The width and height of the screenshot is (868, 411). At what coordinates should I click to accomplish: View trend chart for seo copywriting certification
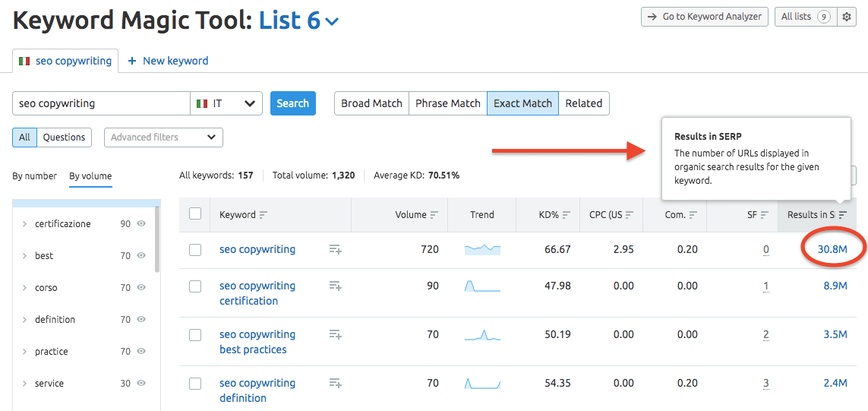[x=482, y=286]
